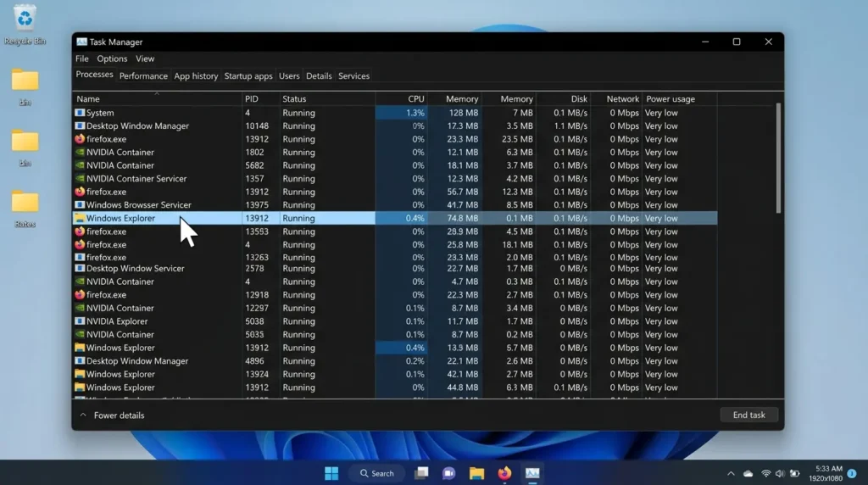Click the NVIDIA Explorer process icon

[80, 321]
